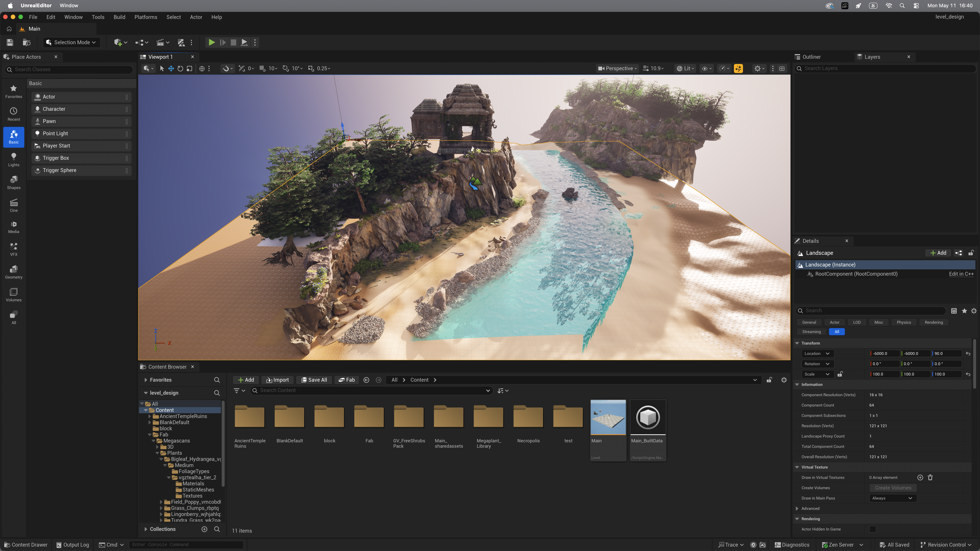Choose the Select-only arrow tool in viewport
The height and width of the screenshot is (551, 980).
click(x=162, y=68)
